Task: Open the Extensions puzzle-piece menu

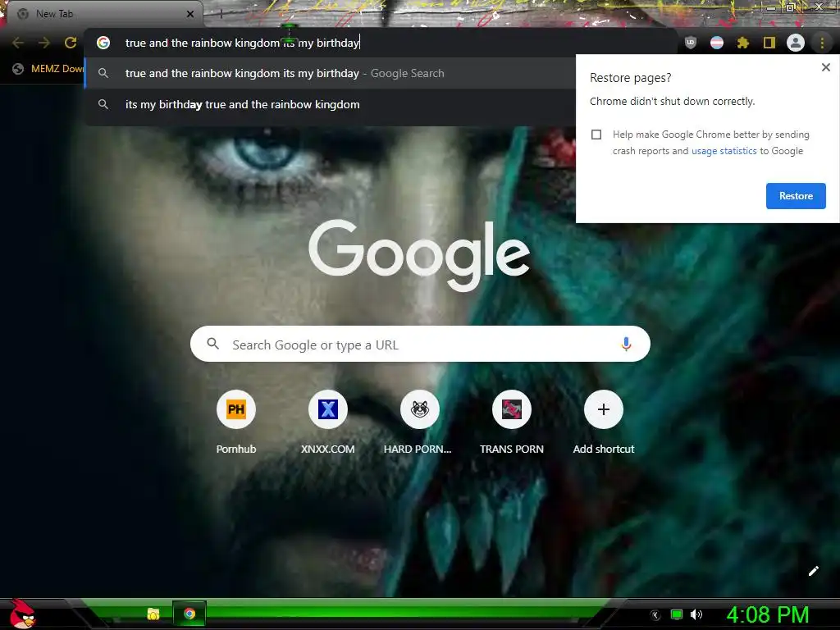Action: pyautogui.click(x=743, y=43)
